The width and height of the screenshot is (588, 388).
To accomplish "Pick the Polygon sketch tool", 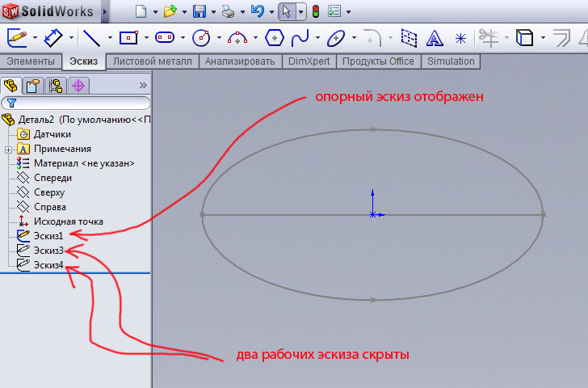I will point(275,37).
